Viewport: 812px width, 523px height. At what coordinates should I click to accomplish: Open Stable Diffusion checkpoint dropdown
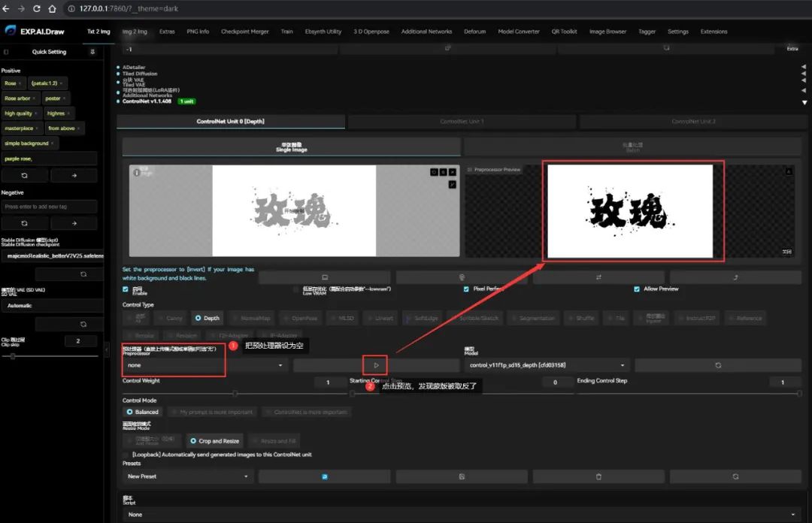pos(53,255)
